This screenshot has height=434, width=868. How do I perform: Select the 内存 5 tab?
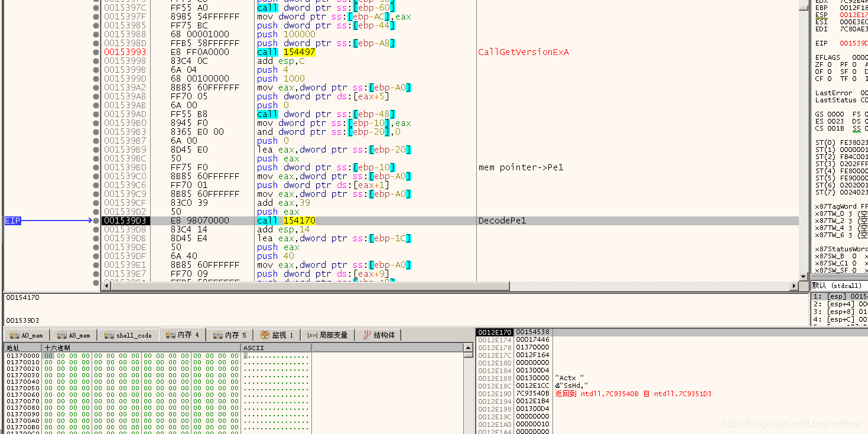230,335
